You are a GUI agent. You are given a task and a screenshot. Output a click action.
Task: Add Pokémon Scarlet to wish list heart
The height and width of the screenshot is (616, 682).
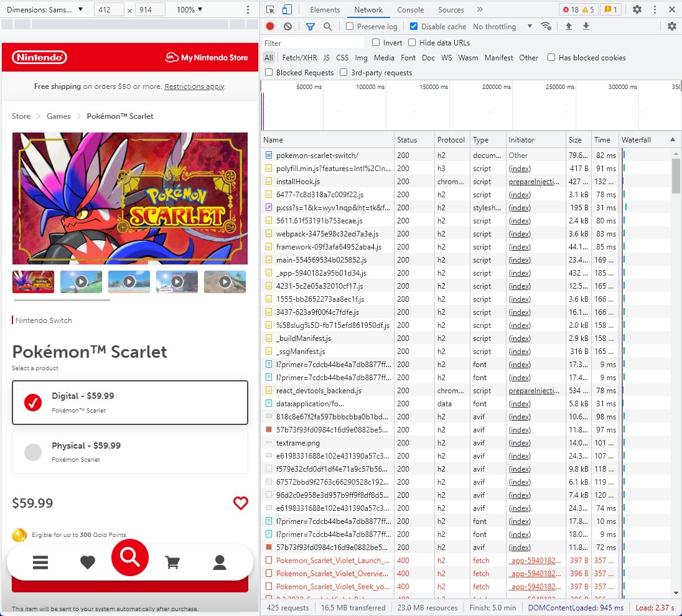pos(241,503)
